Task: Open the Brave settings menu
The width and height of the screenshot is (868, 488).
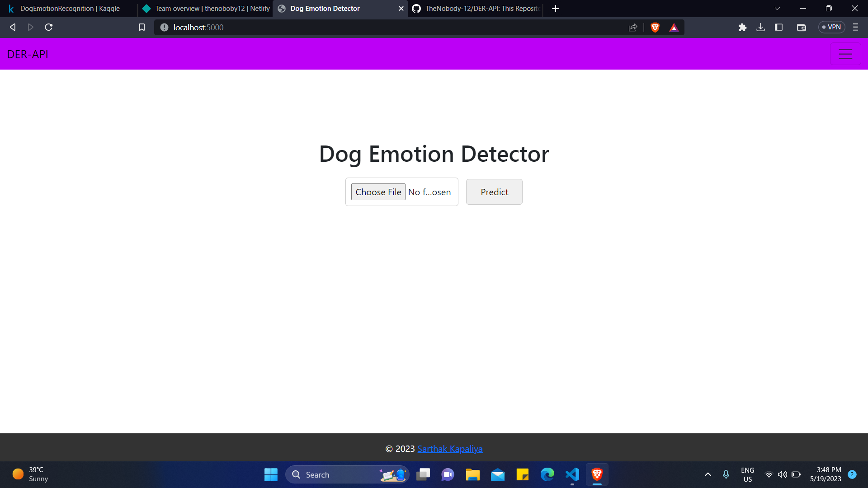Action: click(x=855, y=27)
